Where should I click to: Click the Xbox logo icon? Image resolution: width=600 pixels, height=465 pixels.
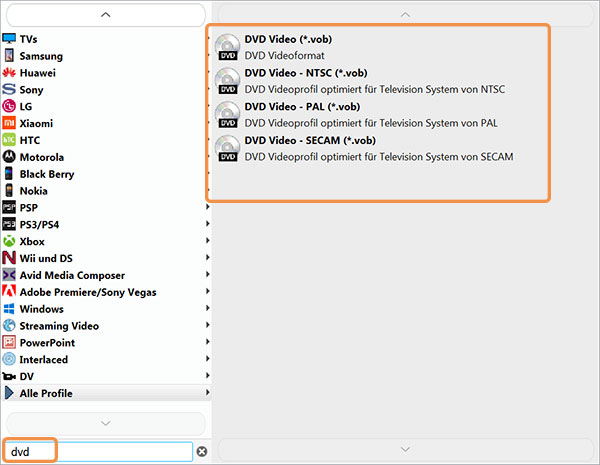pyautogui.click(x=9, y=241)
